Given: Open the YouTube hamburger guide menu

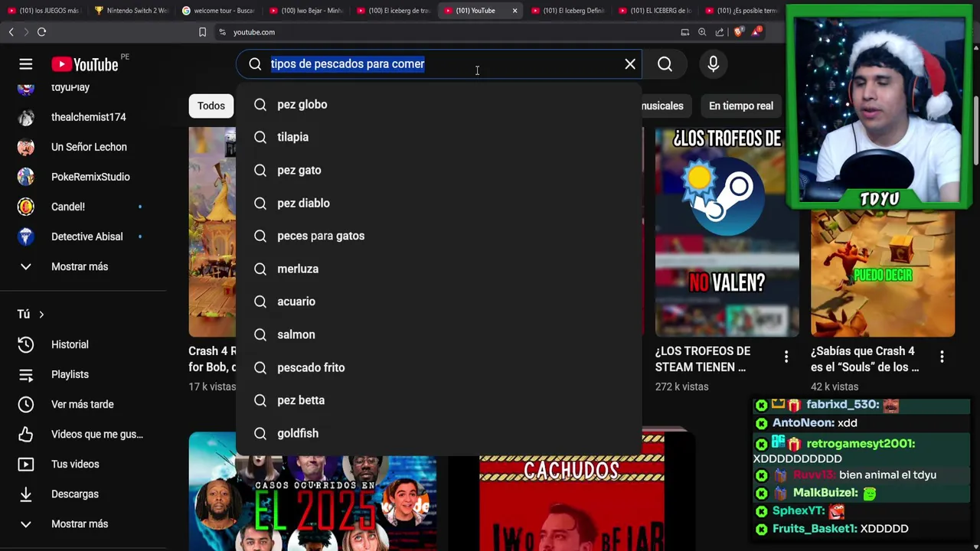Looking at the screenshot, I should pyautogui.click(x=25, y=64).
